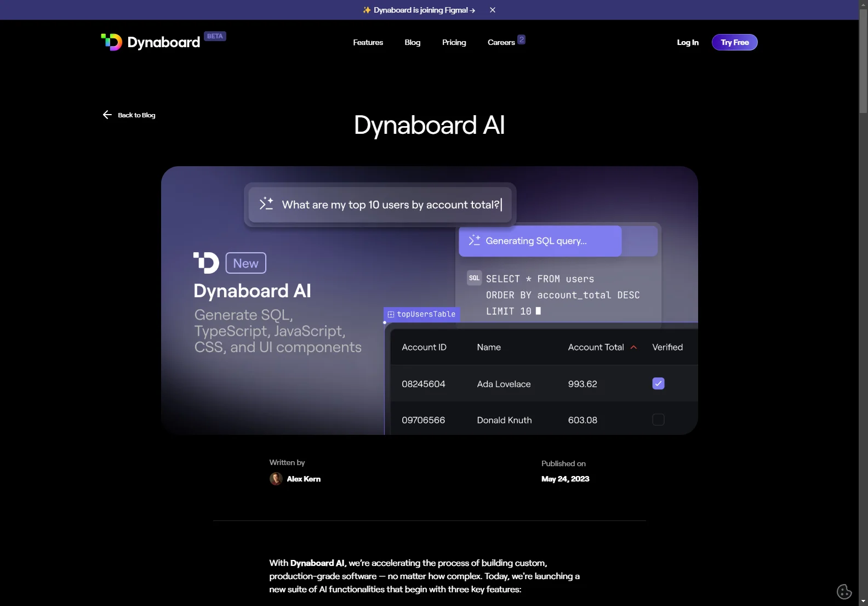Image resolution: width=868 pixels, height=606 pixels.
Task: Click the New badge in hero image
Action: pyautogui.click(x=245, y=263)
